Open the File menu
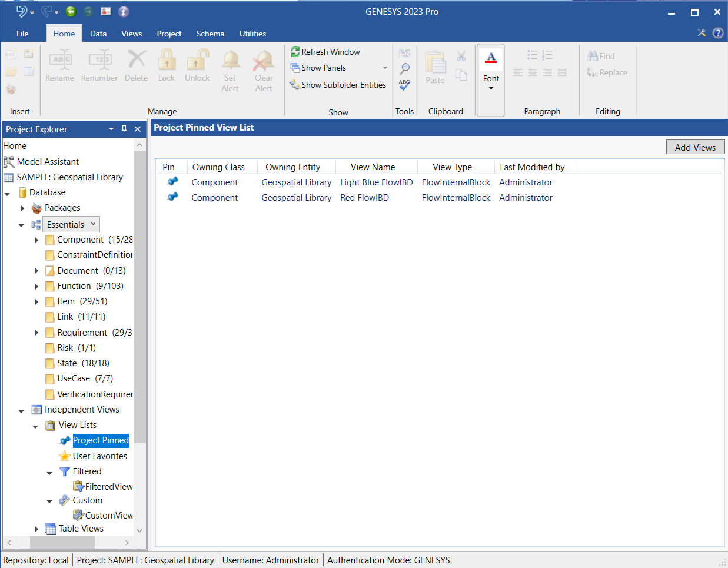728x568 pixels. point(22,34)
